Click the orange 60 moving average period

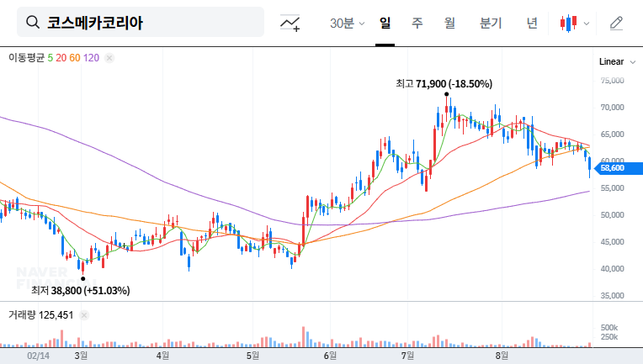click(75, 58)
